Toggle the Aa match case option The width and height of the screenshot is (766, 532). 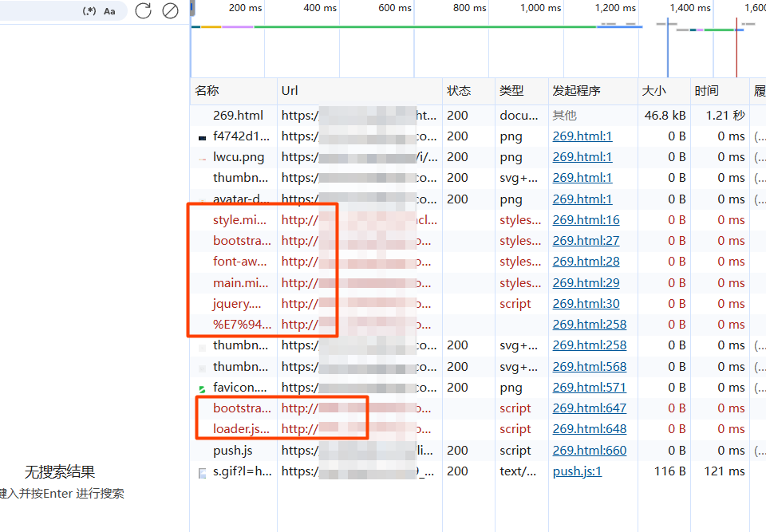coord(109,11)
